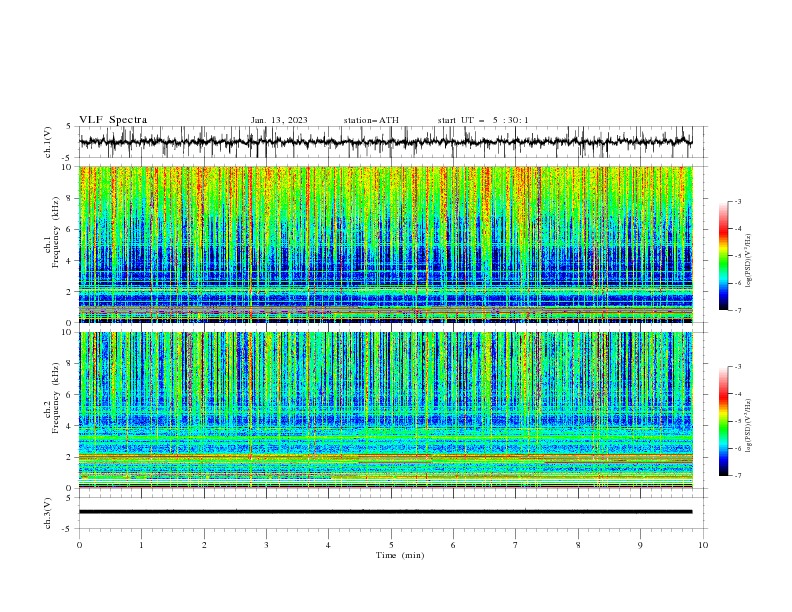This screenshot has height=612, width=792.
Task: Click the ch.3 flat black waveform trace
Action: 385,512
